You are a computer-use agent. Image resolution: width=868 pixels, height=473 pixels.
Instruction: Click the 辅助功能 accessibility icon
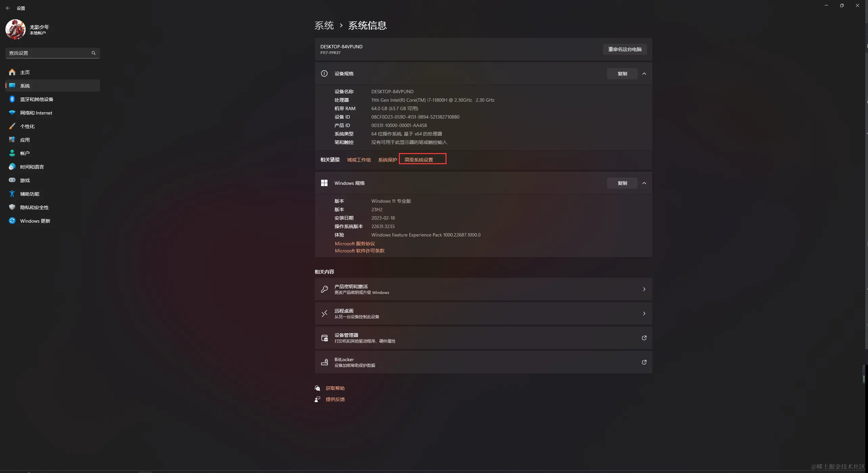12,194
